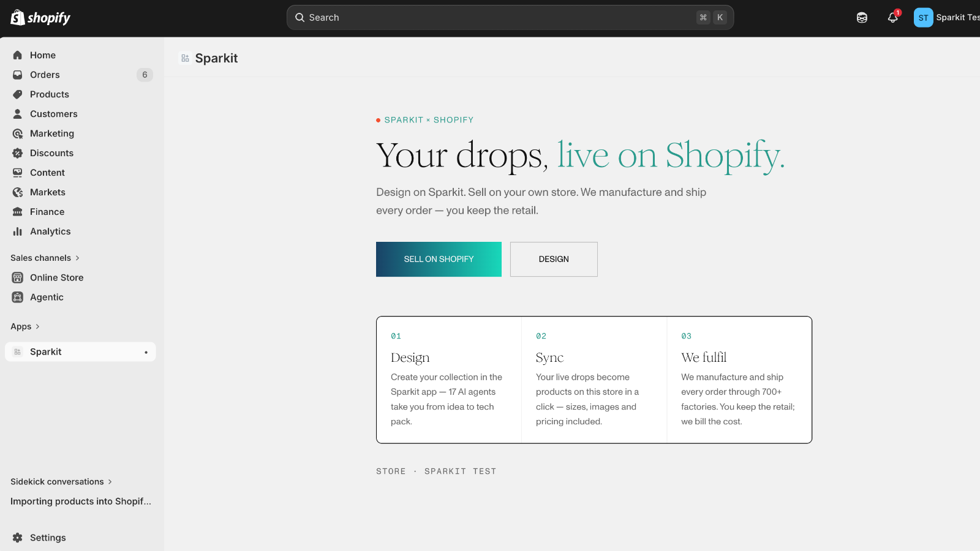Click the 'STORE · SPARKIT TEST' footer text
Screen dimensions: 980x551
[x=436, y=471]
